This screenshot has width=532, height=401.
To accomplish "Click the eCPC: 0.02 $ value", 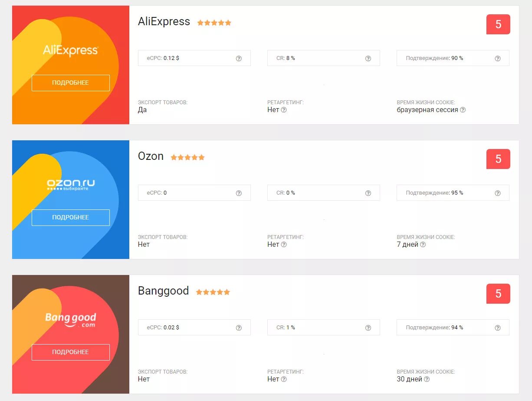I will tap(163, 328).
